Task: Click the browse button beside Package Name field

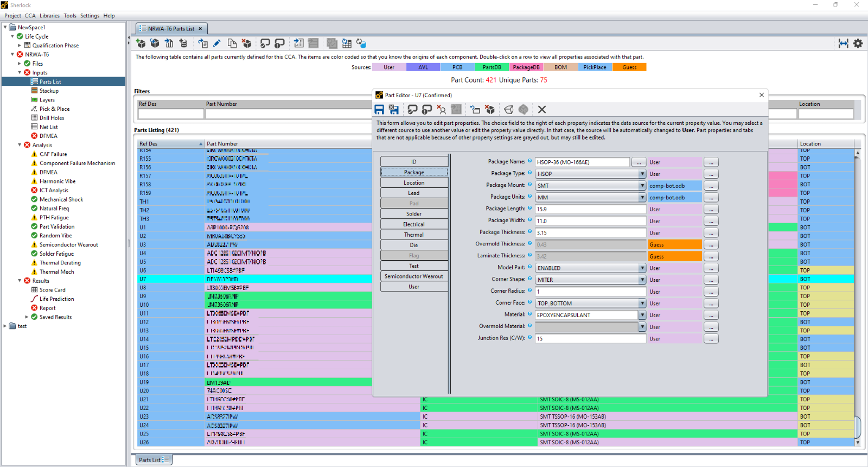Action: point(639,162)
